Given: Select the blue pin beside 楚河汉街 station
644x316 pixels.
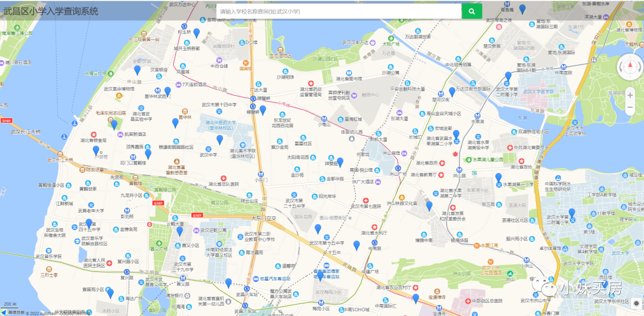Looking at the screenshot, I should tap(452, 92).
